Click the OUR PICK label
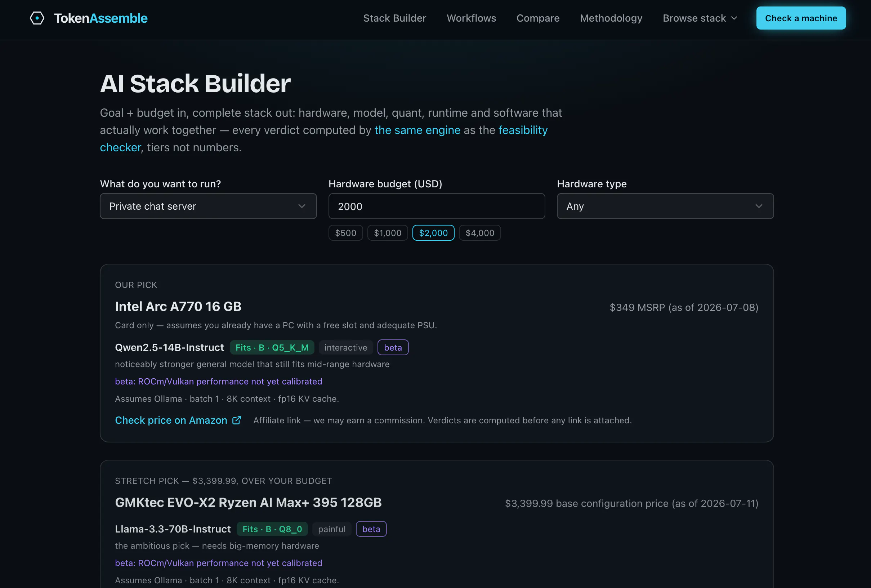This screenshot has width=871, height=588. pyautogui.click(x=136, y=285)
